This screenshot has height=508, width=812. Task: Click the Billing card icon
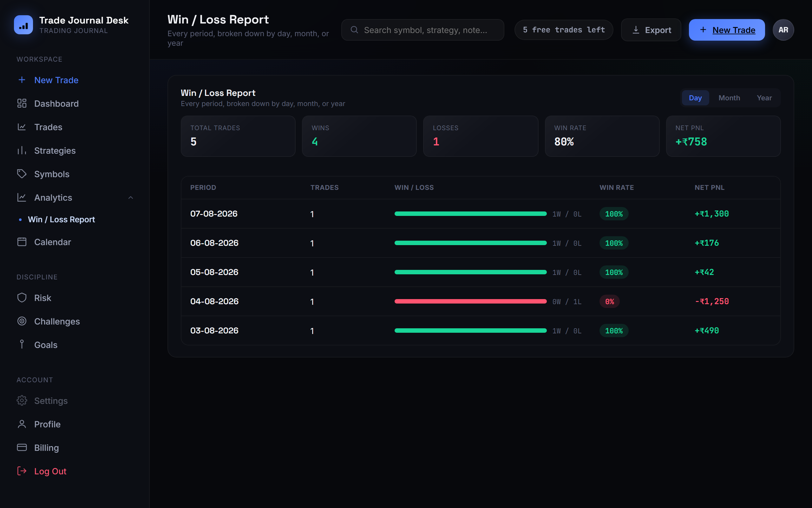click(22, 448)
